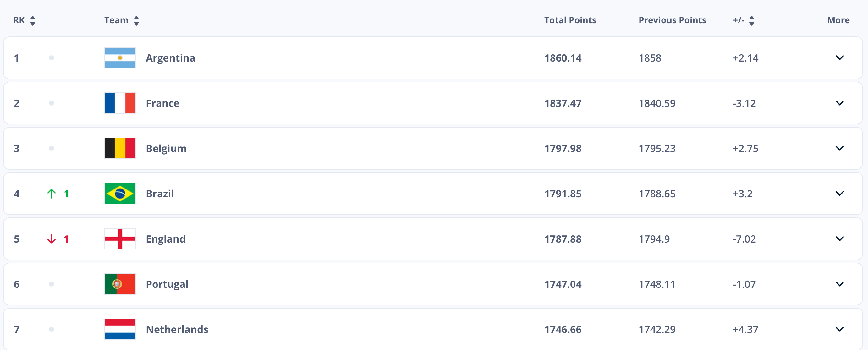
Task: Click the Previous Points column header
Action: [672, 20]
